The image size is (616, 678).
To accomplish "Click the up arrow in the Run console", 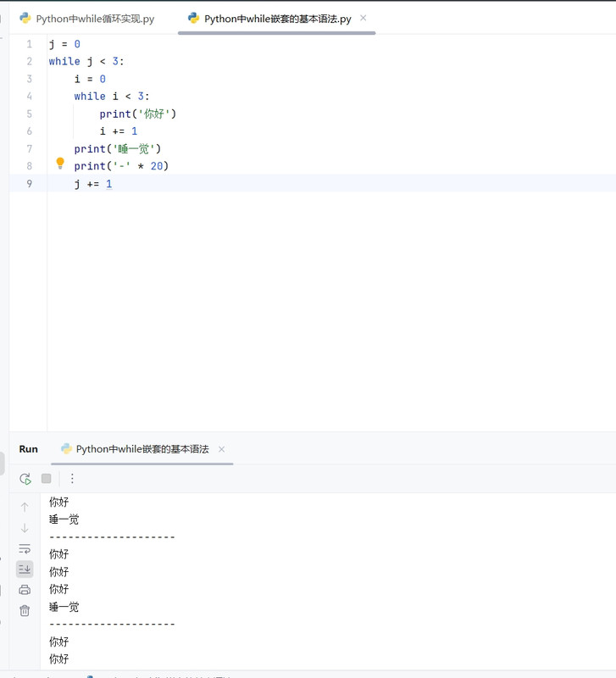I will (x=25, y=507).
